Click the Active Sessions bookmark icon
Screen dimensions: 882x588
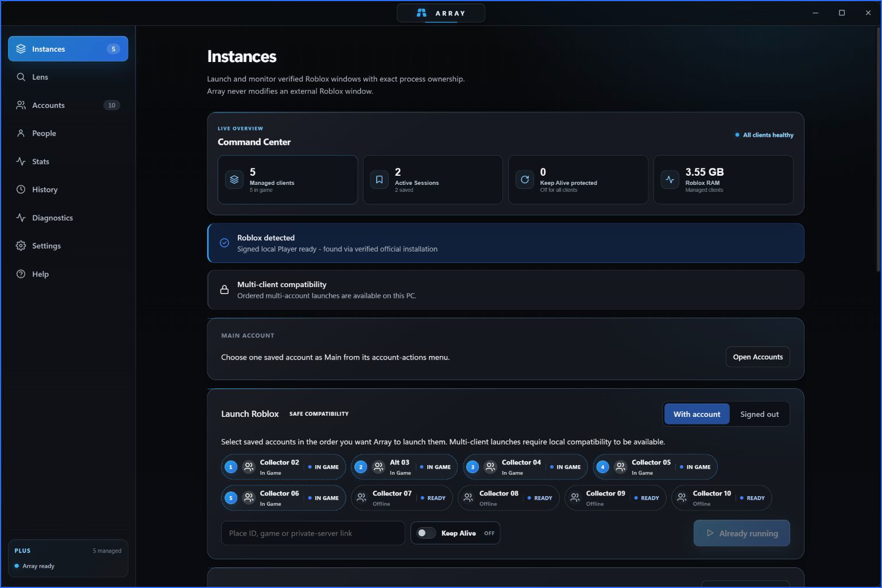point(379,180)
